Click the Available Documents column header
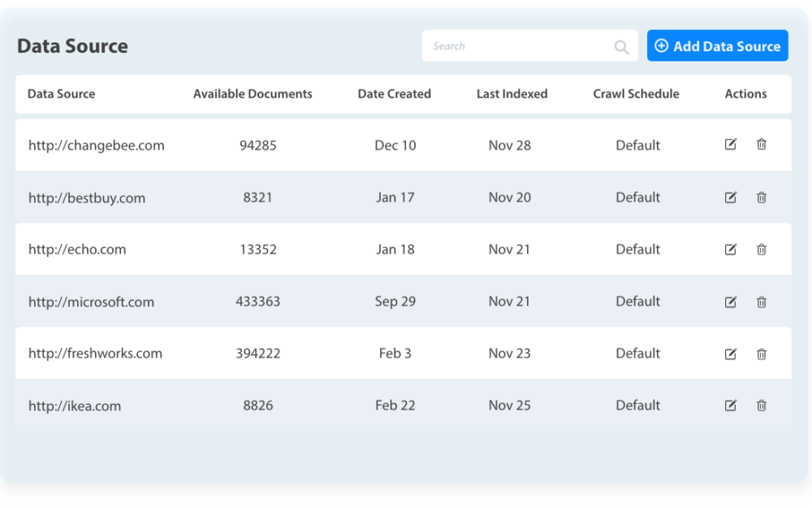This screenshot has height=508, width=812. pos(253,93)
